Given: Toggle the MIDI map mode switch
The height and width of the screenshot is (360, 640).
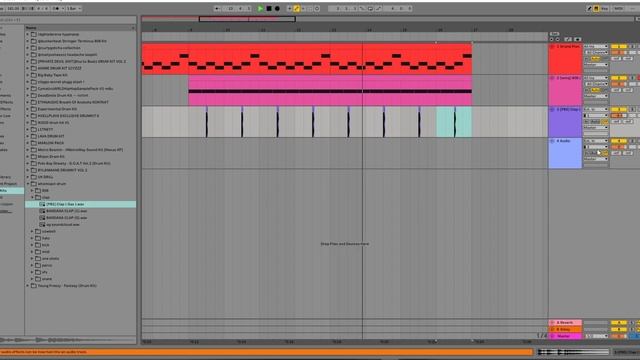Looking at the screenshot, I should pos(619,9).
